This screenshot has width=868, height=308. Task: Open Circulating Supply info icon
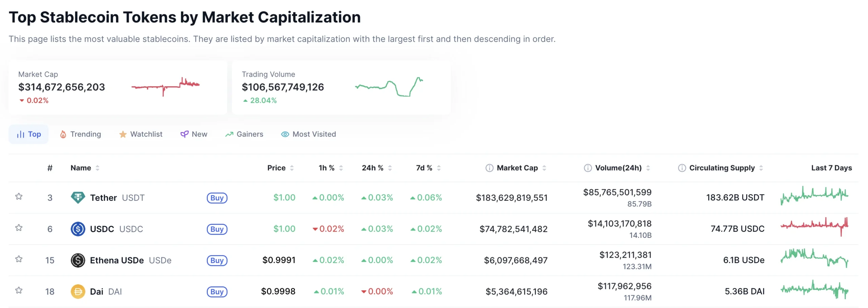(682, 168)
